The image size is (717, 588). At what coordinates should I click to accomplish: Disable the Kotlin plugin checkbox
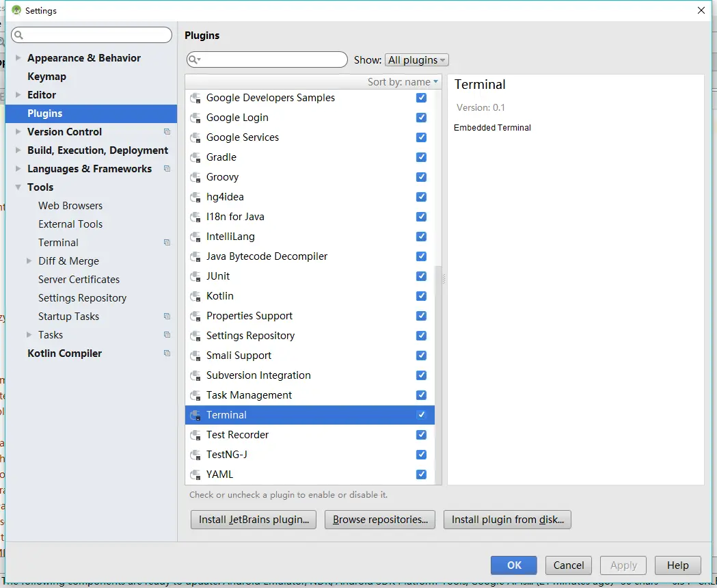coord(421,296)
